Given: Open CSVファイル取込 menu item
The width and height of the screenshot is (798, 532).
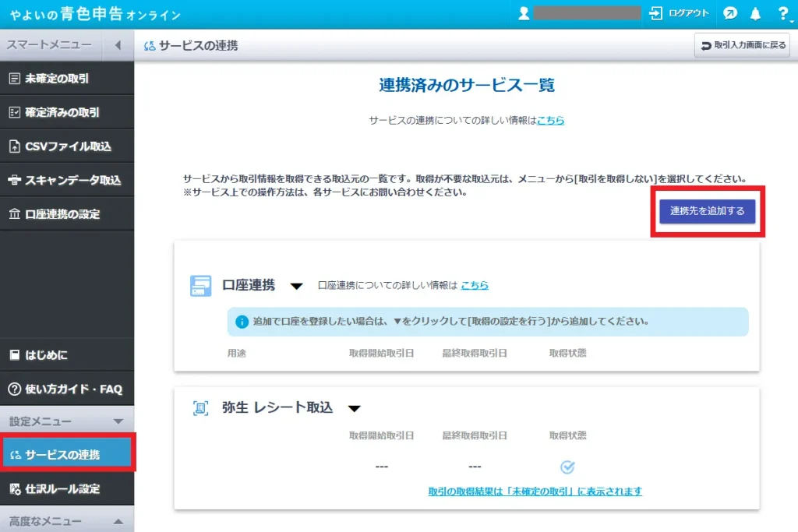Looking at the screenshot, I should 67,146.
